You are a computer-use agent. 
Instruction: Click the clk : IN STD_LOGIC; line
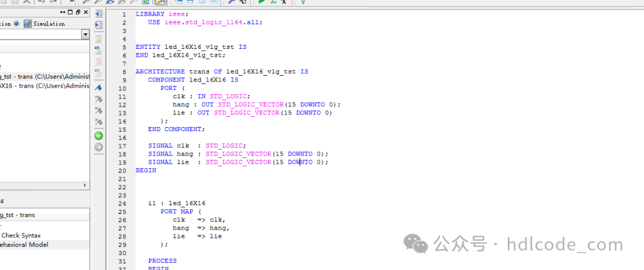click(211, 96)
